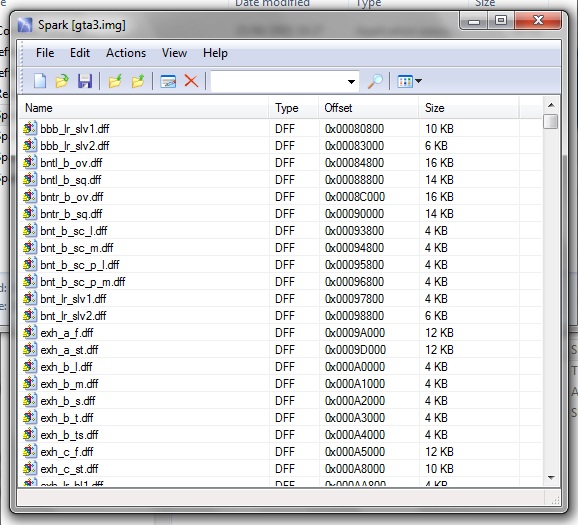Click the file icon of bnt_lr_slv2.dff
Viewport: 578px width, 525px height.
pyautogui.click(x=30, y=315)
